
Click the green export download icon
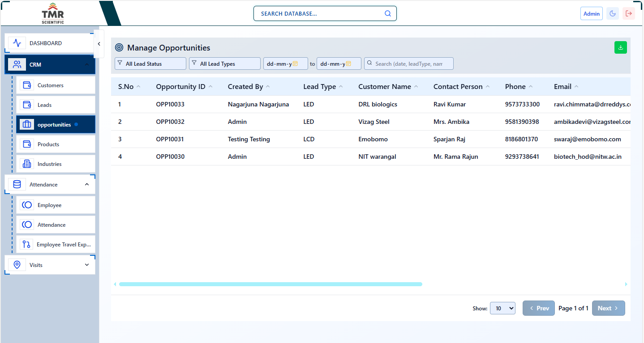620,47
